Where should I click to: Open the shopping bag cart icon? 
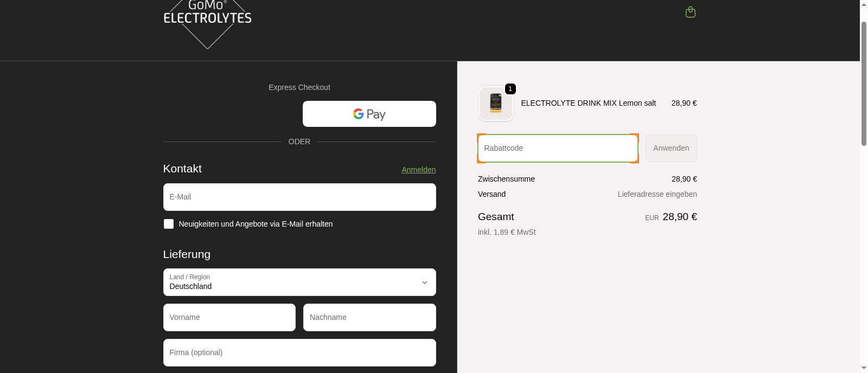point(691,12)
